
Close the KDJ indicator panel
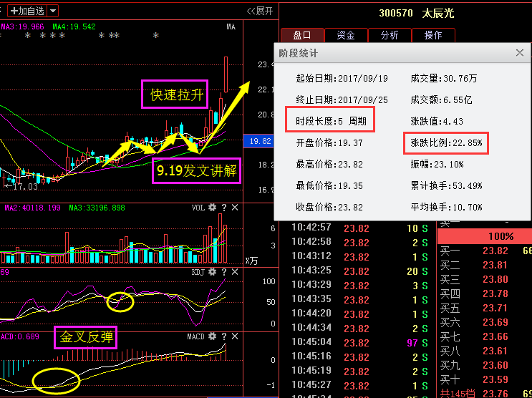[234, 273]
